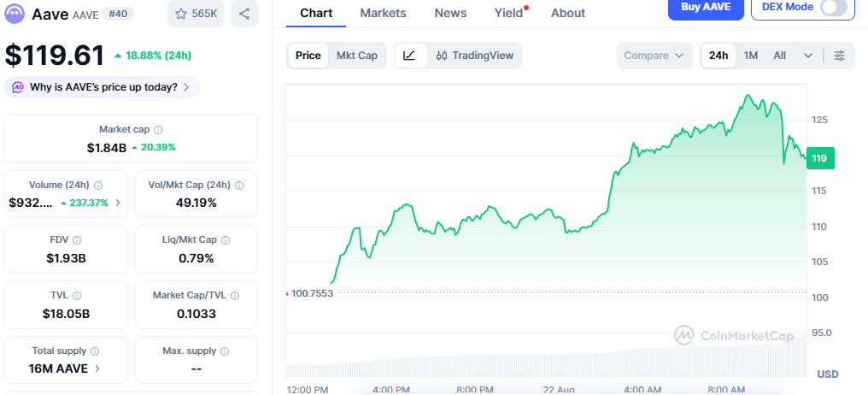The height and width of the screenshot is (395, 868).
Task: Select Price chart view
Action: click(x=308, y=56)
